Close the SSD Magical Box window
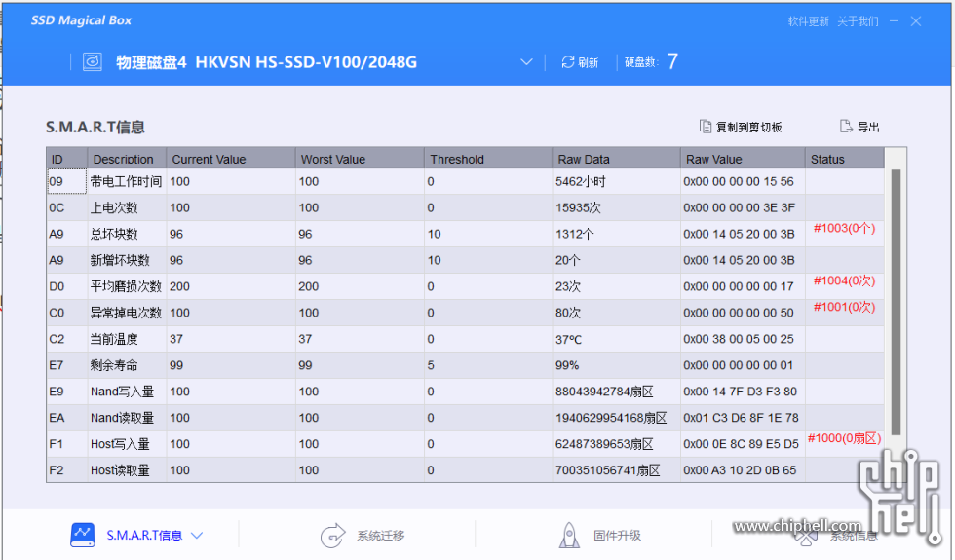The height and width of the screenshot is (560, 955). click(915, 21)
